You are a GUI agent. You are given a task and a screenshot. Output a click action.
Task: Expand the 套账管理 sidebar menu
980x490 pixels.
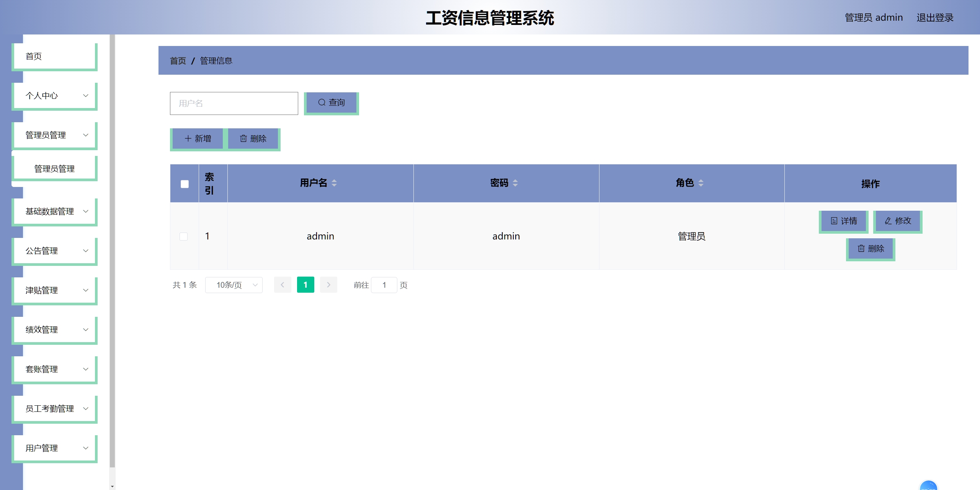point(54,370)
